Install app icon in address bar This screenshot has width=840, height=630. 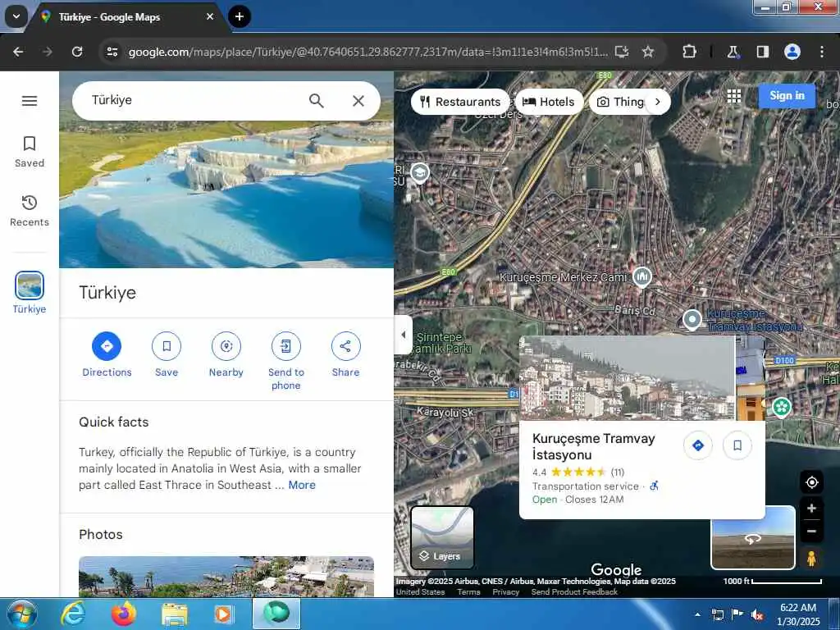click(622, 52)
